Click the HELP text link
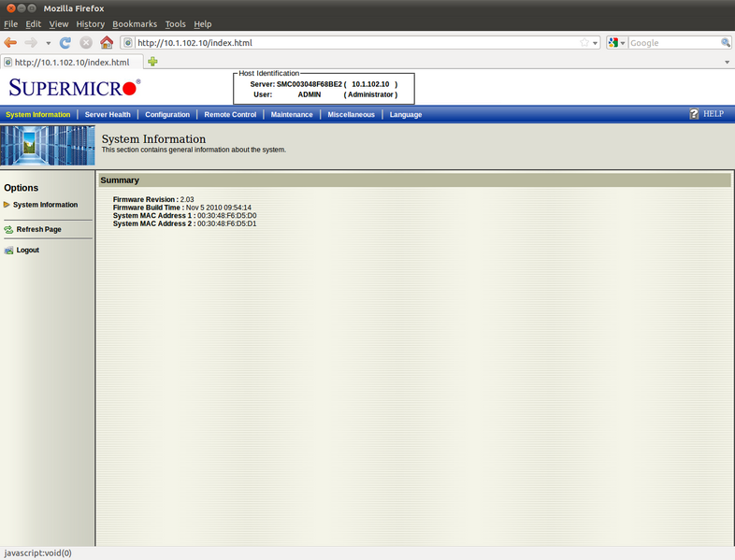This screenshot has width=735, height=560. (x=713, y=114)
